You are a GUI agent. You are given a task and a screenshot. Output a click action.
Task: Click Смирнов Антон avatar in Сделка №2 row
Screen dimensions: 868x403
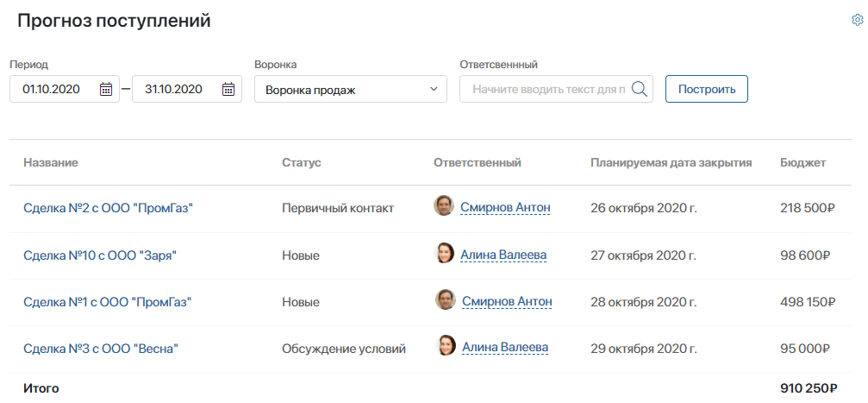pos(443,205)
